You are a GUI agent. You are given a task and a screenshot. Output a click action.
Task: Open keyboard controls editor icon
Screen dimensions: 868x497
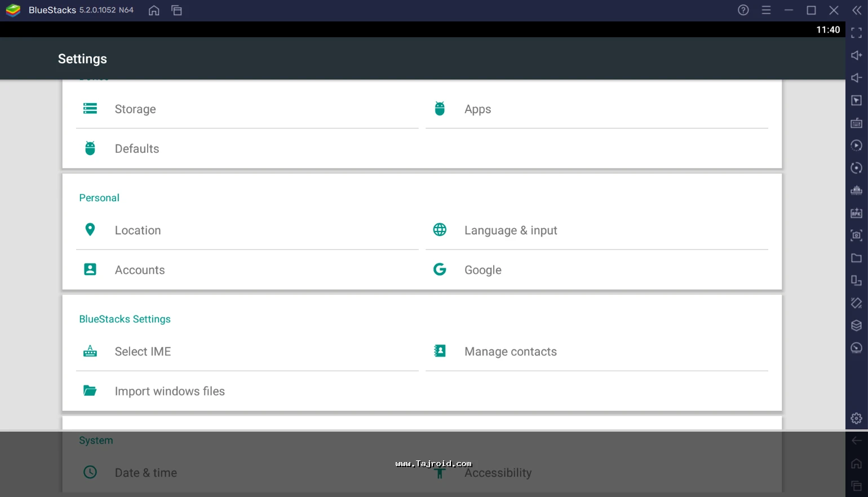[856, 123]
